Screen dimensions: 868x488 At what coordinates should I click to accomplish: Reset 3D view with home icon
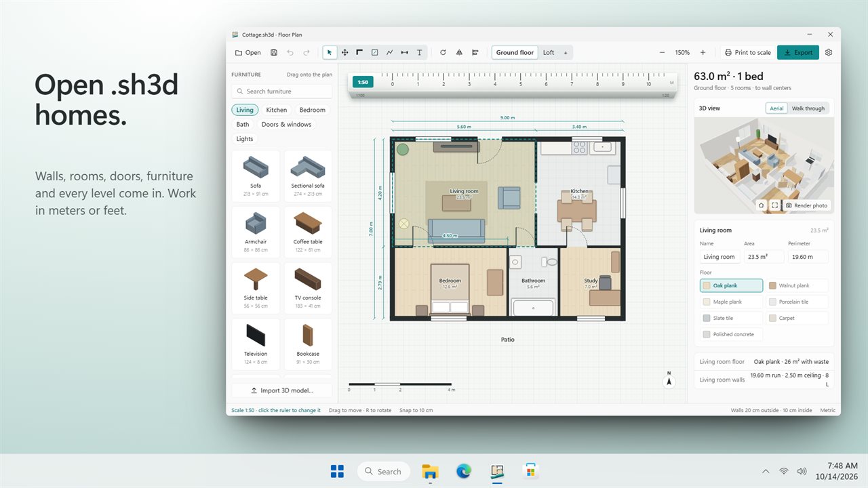click(761, 205)
